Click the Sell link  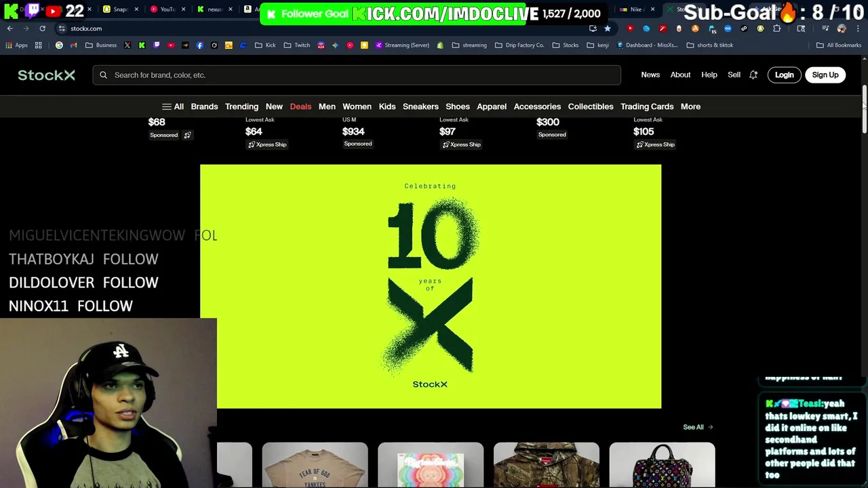coord(734,75)
